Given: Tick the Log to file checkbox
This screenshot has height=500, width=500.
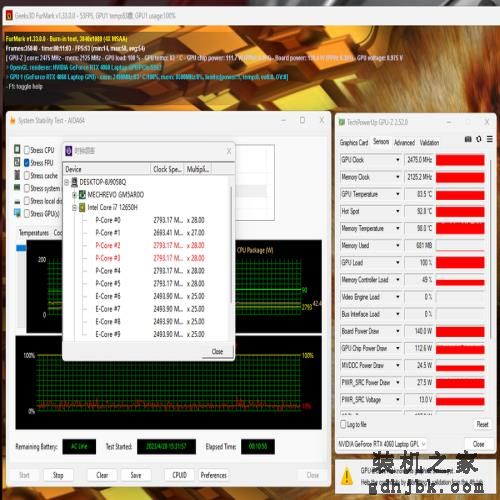Looking at the screenshot, I should coord(343,424).
